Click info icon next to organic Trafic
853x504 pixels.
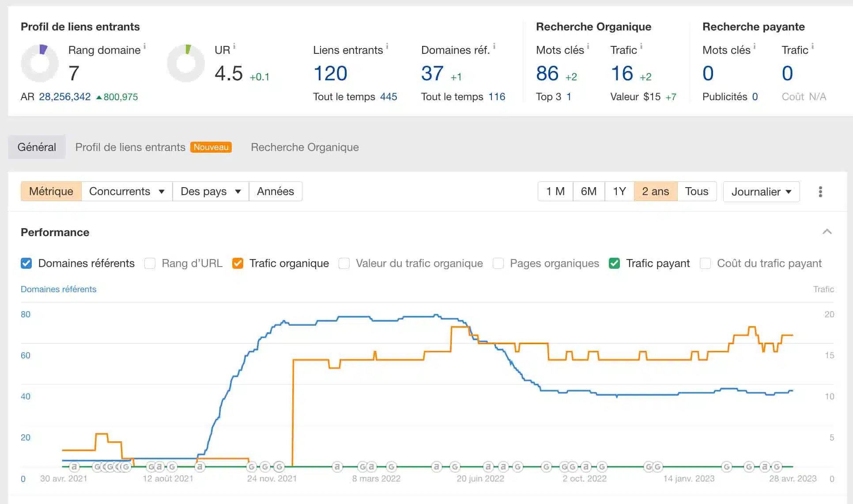641,46
